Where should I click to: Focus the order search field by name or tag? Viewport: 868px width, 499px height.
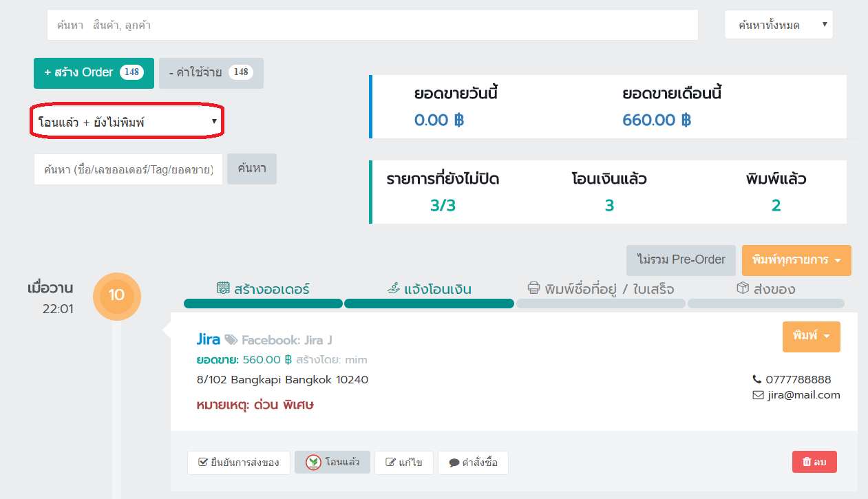[129, 169]
